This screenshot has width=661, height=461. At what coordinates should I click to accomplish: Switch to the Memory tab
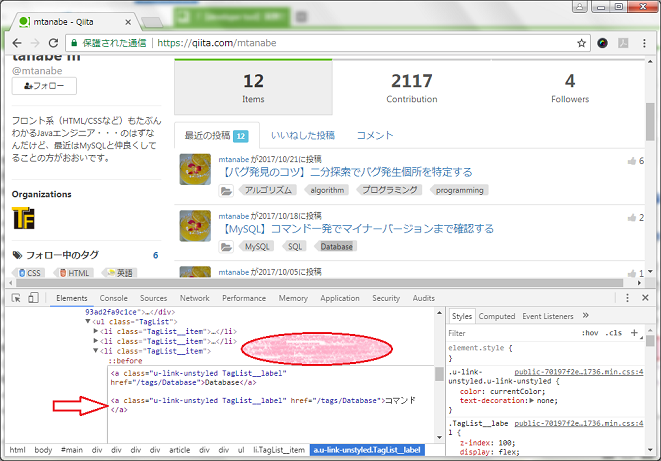[293, 298]
